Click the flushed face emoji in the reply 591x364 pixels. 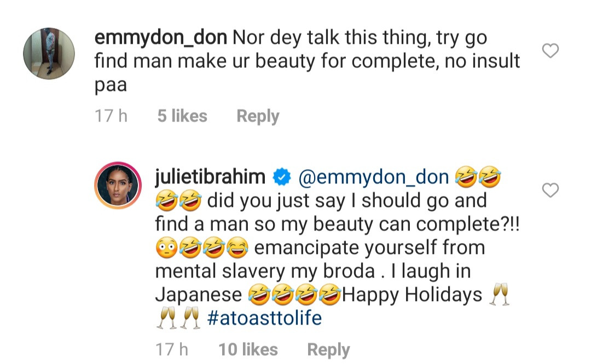[x=166, y=249]
